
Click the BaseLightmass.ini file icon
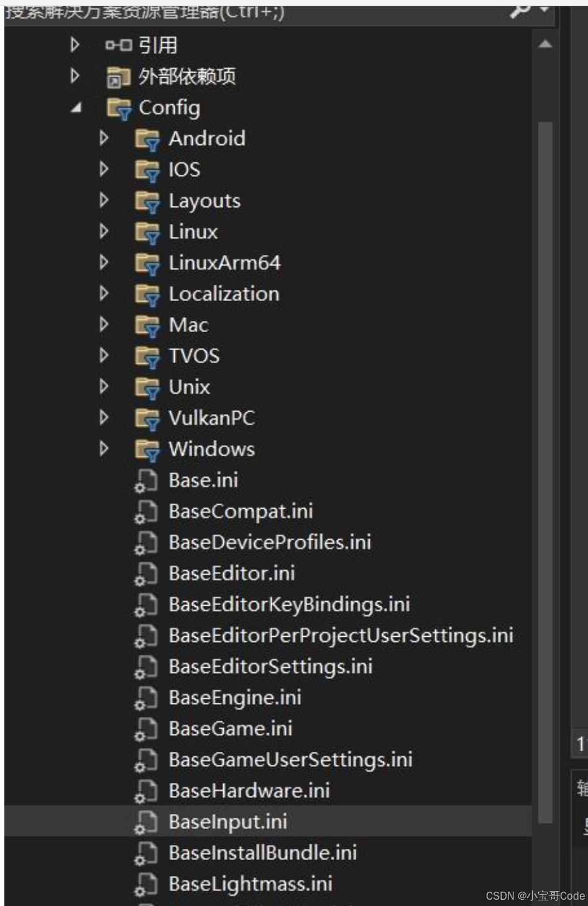[x=147, y=884]
